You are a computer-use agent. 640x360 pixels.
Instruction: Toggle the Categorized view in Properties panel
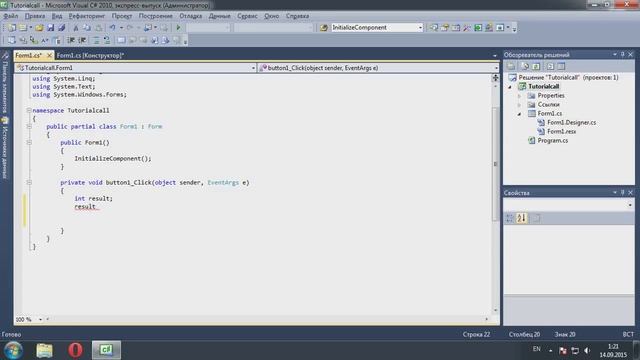(x=510, y=218)
